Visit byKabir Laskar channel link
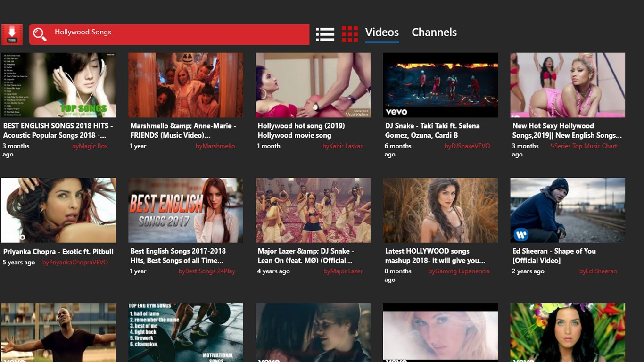Viewport: 644px width, 362px height. [343, 146]
